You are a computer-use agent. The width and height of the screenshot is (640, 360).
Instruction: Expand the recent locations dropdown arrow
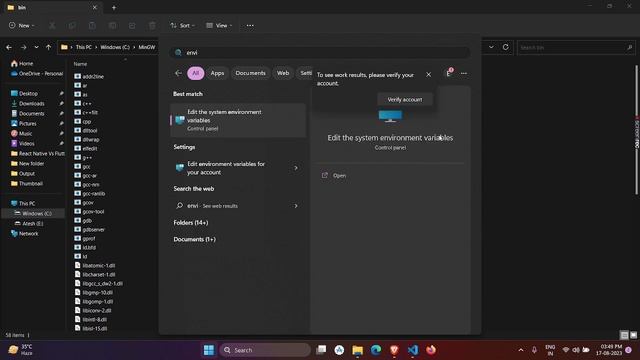coord(36,47)
